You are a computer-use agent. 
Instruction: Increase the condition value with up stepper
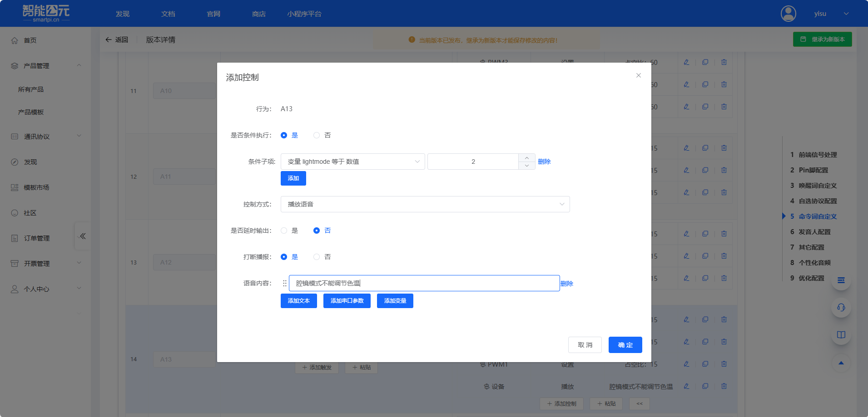[526, 157]
